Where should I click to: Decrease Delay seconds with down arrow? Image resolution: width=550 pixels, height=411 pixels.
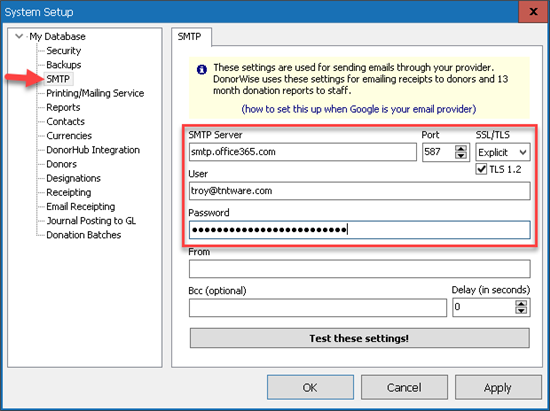pos(521,311)
